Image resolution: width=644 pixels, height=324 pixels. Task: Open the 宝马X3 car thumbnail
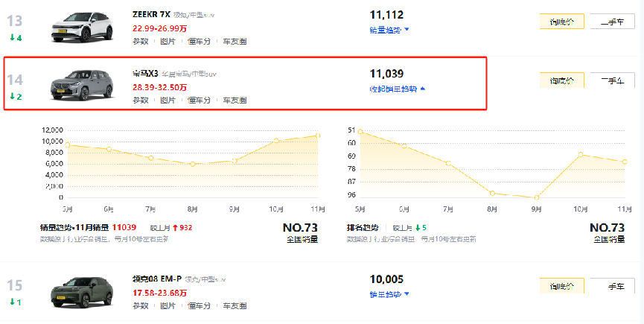coord(82,86)
